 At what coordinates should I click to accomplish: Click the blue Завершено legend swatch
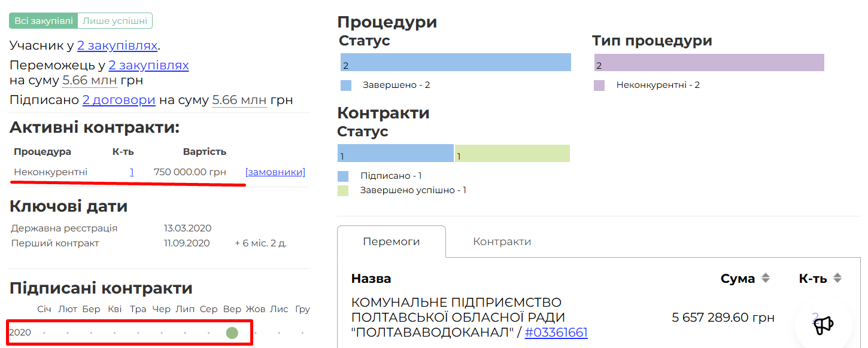click(x=346, y=86)
